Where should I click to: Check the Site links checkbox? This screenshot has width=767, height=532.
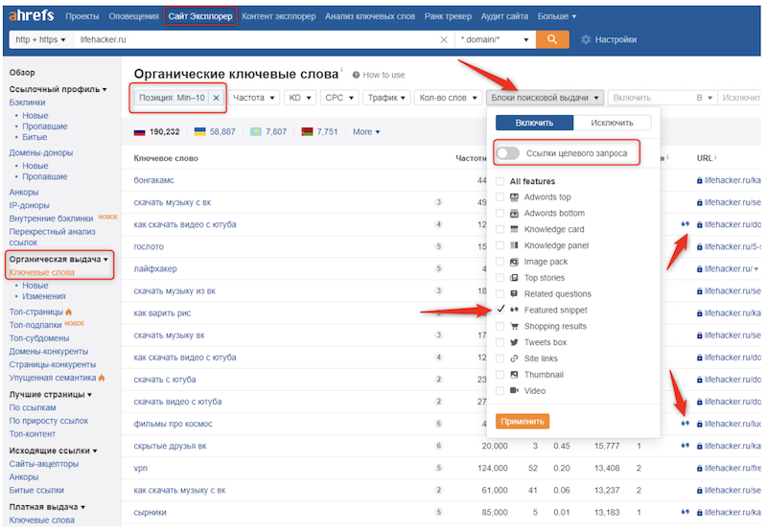pyautogui.click(x=500, y=359)
